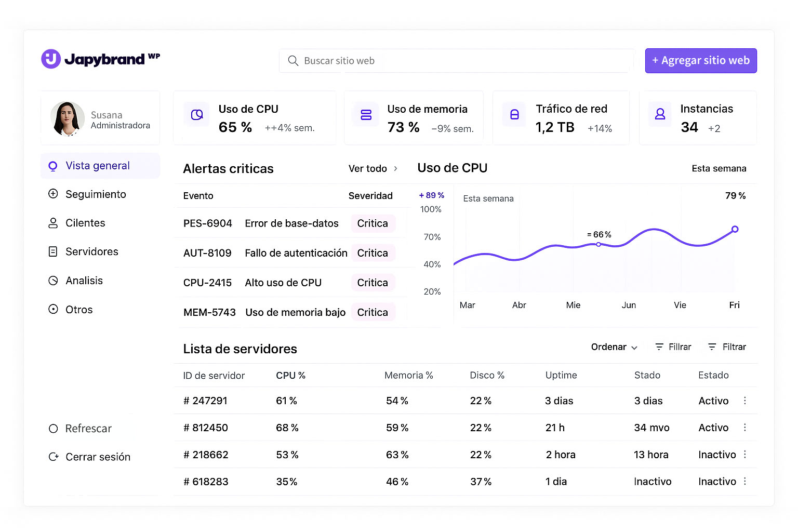Click the Uso de CPU card icon

(x=196, y=114)
